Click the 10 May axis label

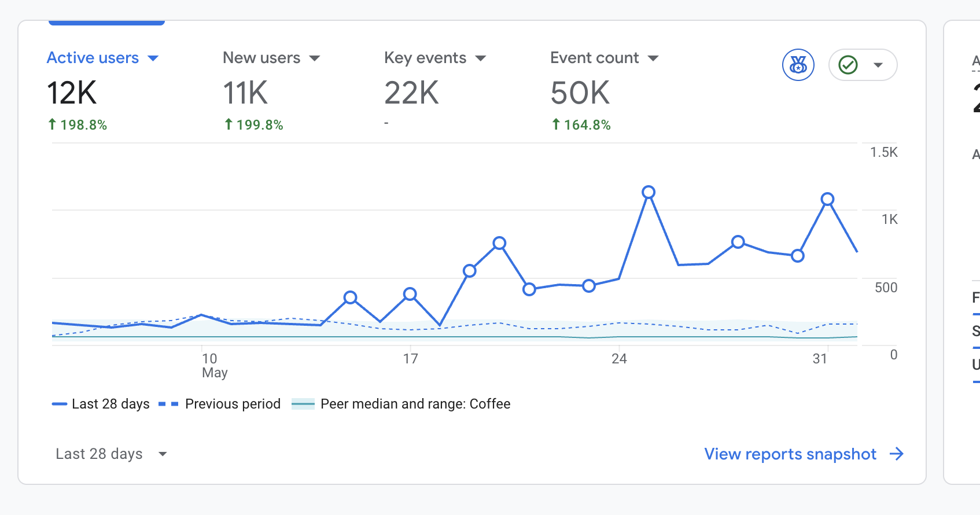click(214, 366)
